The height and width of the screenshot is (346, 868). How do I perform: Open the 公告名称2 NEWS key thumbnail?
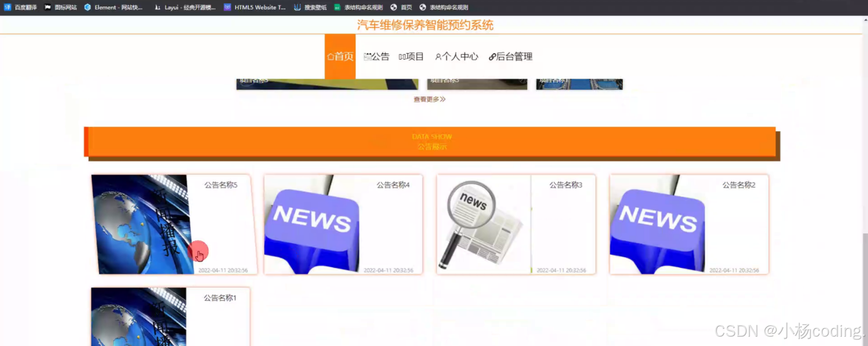(657, 224)
